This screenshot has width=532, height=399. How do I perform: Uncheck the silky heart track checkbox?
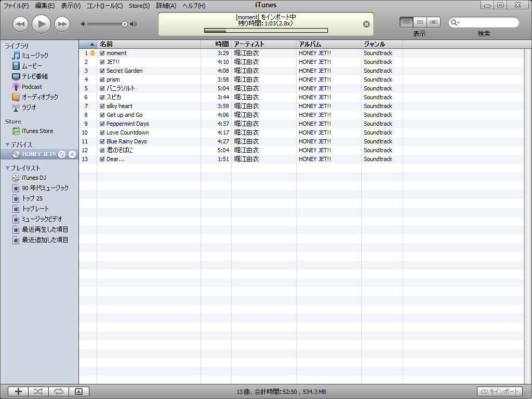(102, 106)
